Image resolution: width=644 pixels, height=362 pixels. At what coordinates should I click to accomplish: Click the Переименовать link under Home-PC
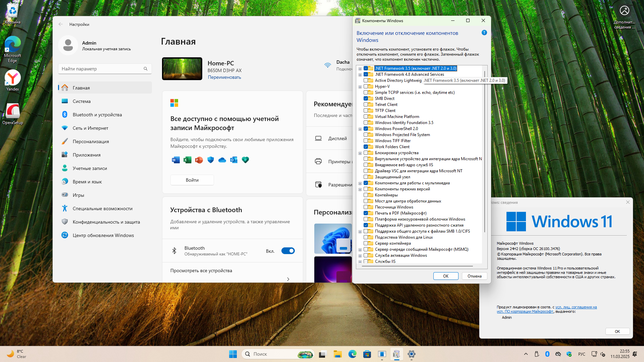coord(224,77)
